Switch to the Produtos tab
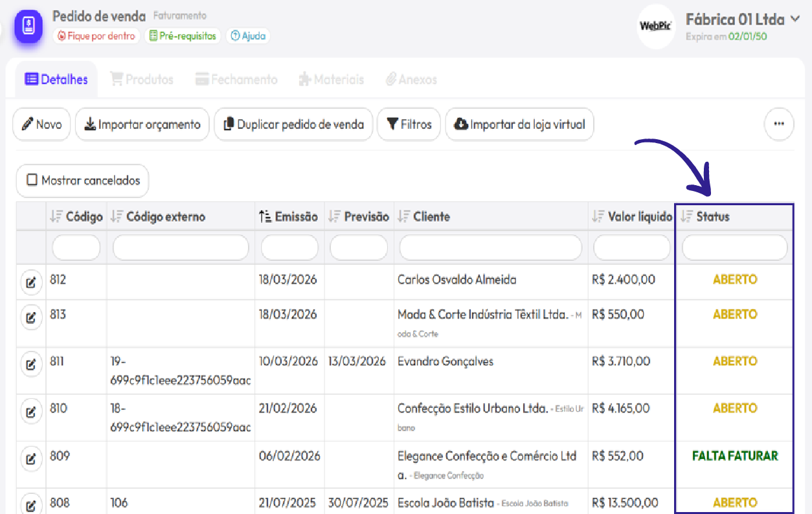Screen dimensions: 812x514 142,80
